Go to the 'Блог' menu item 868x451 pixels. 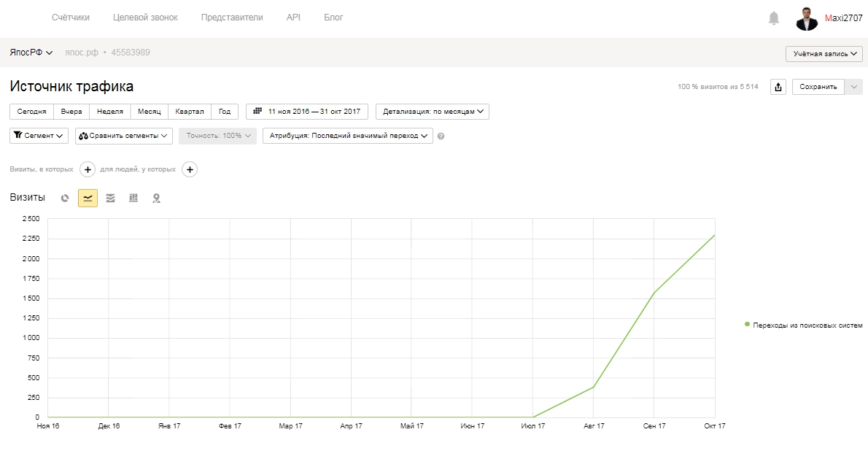(333, 18)
